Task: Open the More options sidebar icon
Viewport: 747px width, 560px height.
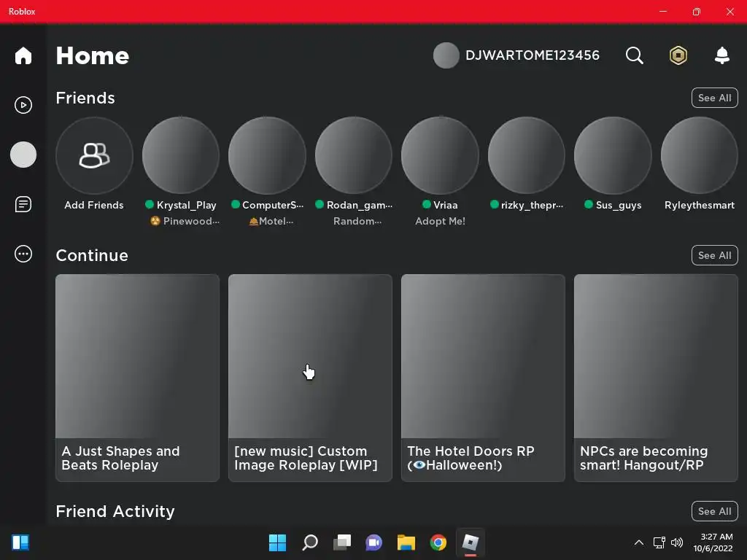Action: (x=23, y=254)
